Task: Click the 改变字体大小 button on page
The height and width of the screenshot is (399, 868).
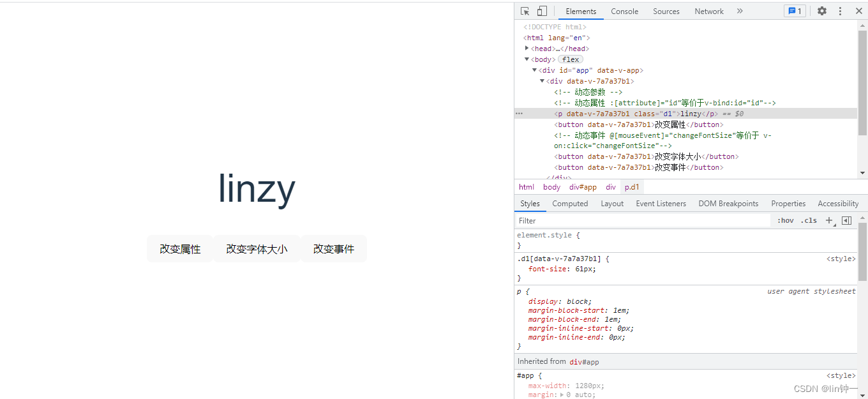Action: click(x=257, y=249)
